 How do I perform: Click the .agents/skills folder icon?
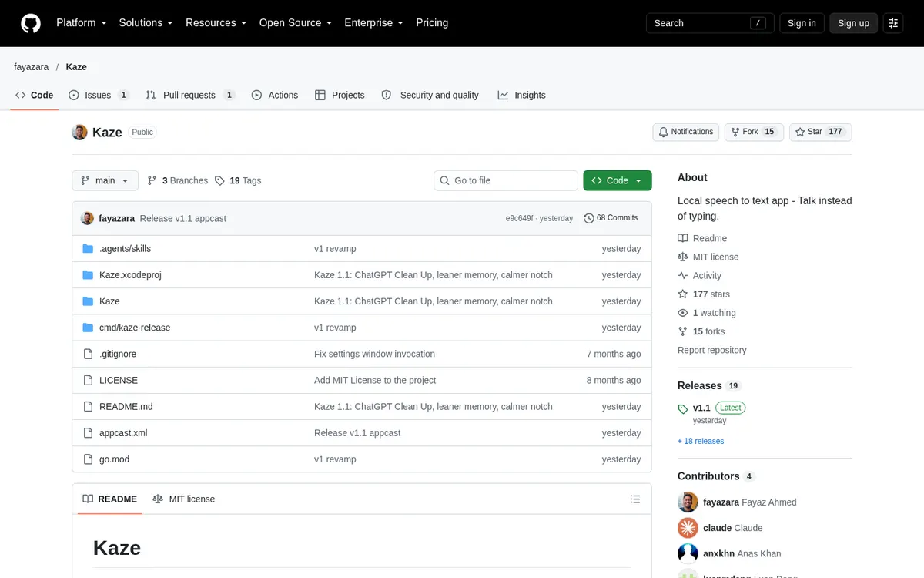pyautogui.click(x=88, y=249)
